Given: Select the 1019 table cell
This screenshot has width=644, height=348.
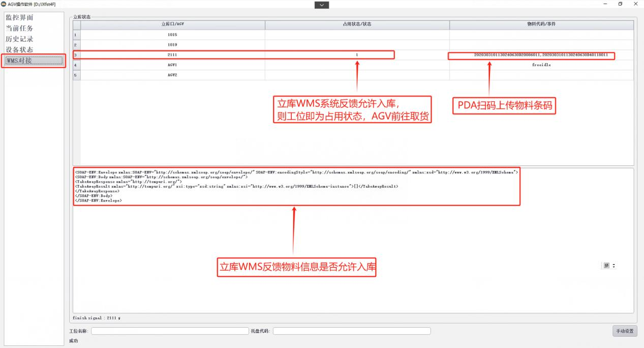Looking at the screenshot, I should click(x=173, y=45).
